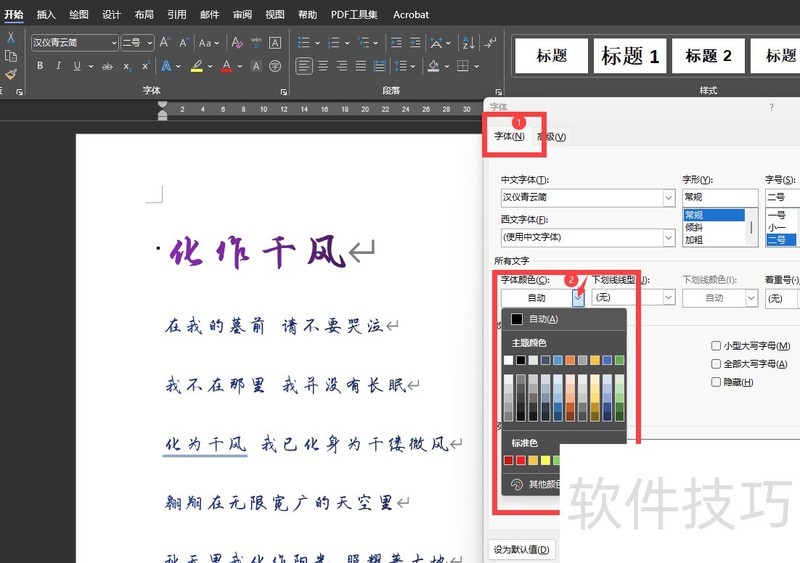Decrease paragraph indent
800x563 pixels.
coord(396,43)
